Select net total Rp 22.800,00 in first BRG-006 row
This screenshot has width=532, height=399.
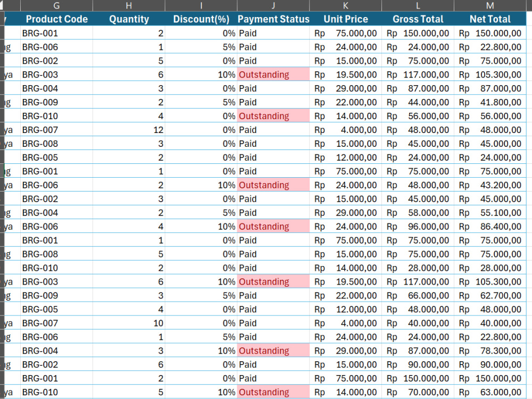point(491,47)
